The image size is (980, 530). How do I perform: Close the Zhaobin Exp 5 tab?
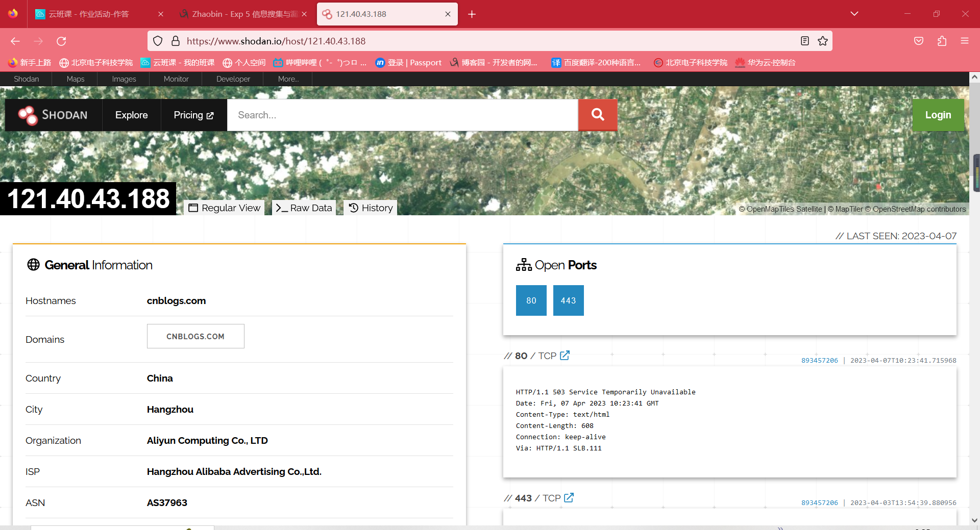[x=304, y=14]
